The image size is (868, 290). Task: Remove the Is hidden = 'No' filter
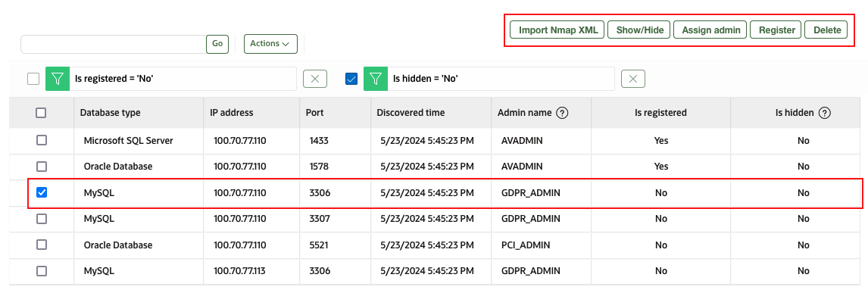(x=633, y=79)
